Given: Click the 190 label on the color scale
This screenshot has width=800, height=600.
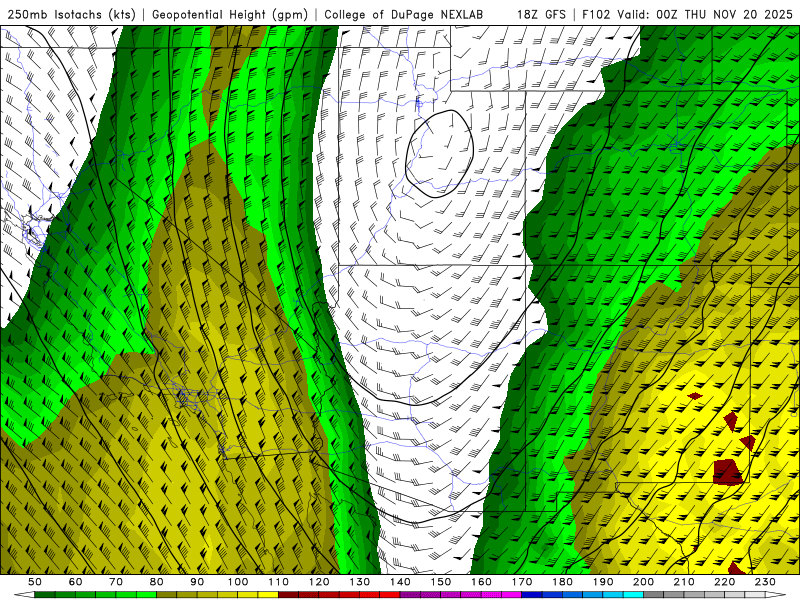Looking at the screenshot, I should coord(603,582).
